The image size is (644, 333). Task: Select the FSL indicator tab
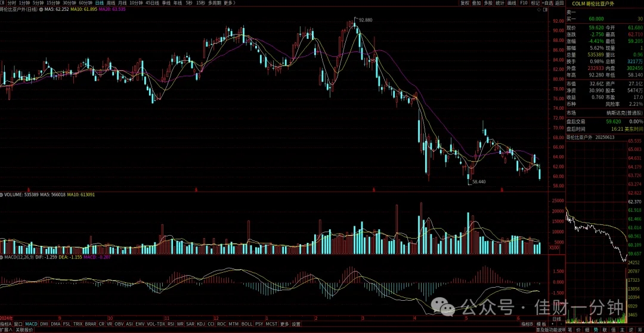point(67,324)
